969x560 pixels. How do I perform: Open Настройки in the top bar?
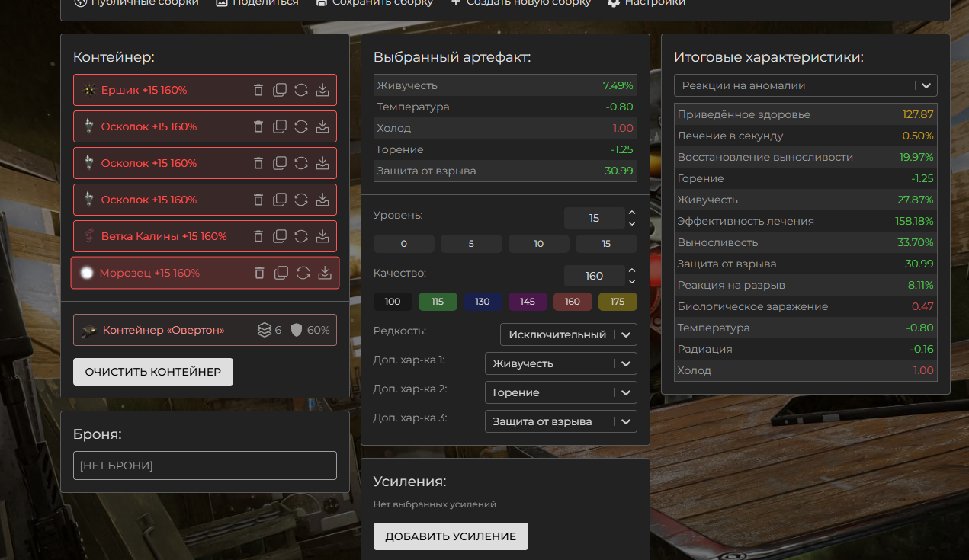[647, 2]
